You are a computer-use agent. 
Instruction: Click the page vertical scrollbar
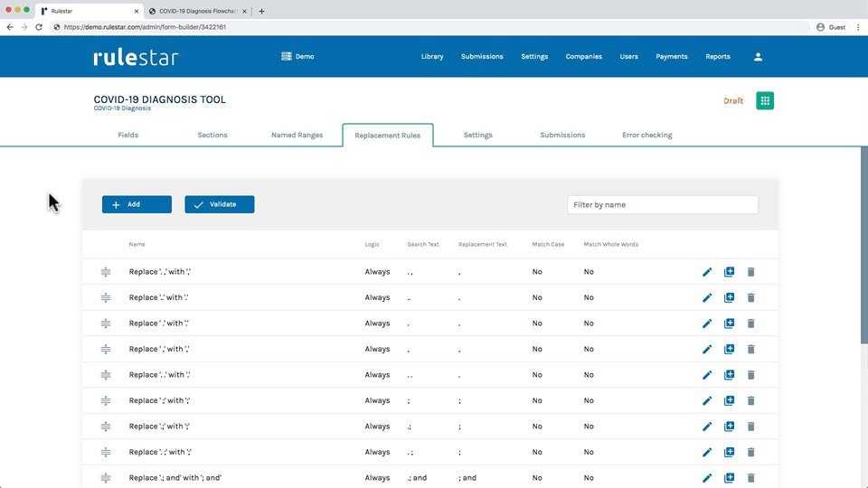tap(863, 245)
